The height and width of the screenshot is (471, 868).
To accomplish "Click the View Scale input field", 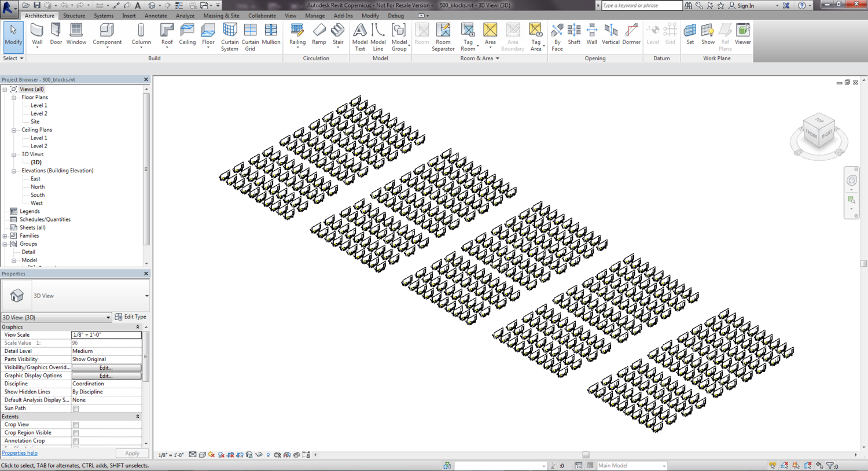I will point(106,335).
